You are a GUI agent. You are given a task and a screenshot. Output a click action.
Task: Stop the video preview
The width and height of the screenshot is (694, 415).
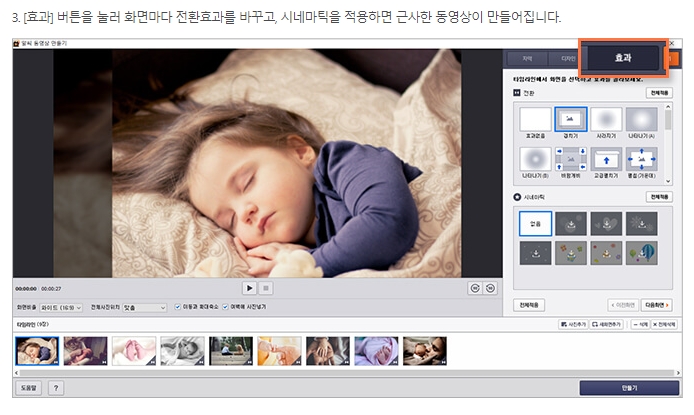coord(266,288)
